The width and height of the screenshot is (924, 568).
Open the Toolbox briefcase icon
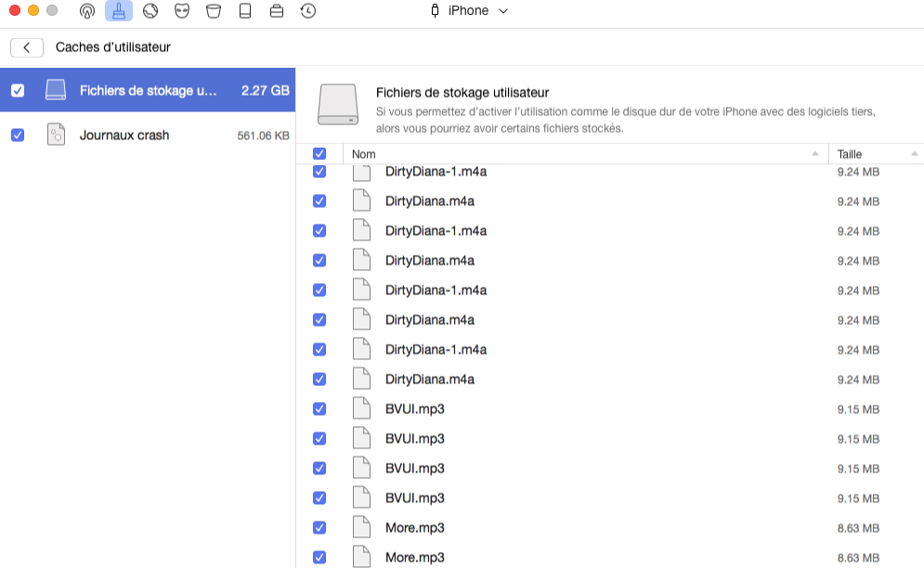[x=277, y=10]
